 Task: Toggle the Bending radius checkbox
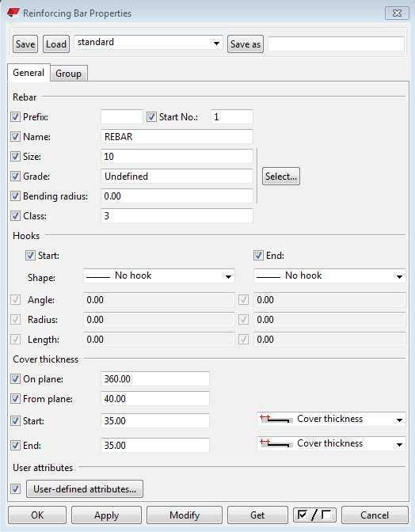pyautogui.click(x=15, y=196)
